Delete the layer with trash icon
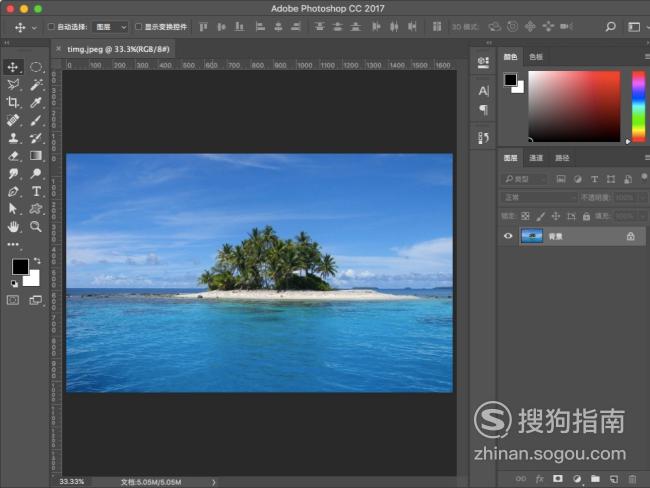Viewport: 650px width, 488px height. (632, 479)
